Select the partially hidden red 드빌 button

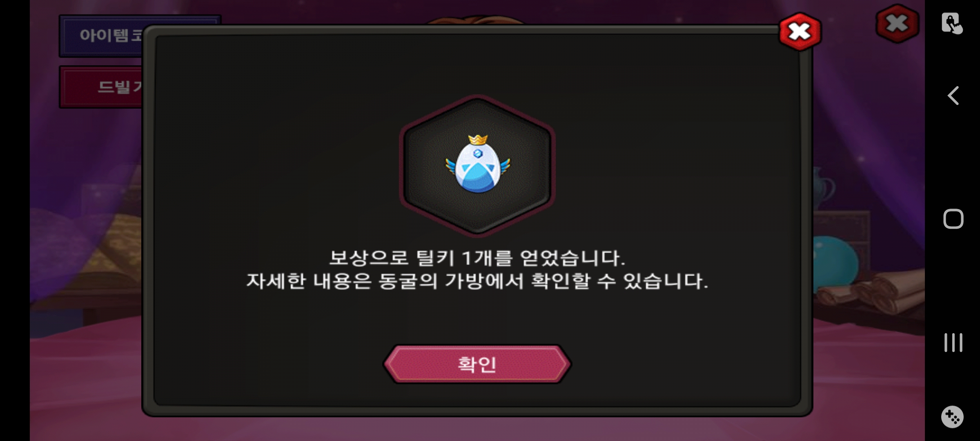(x=101, y=87)
